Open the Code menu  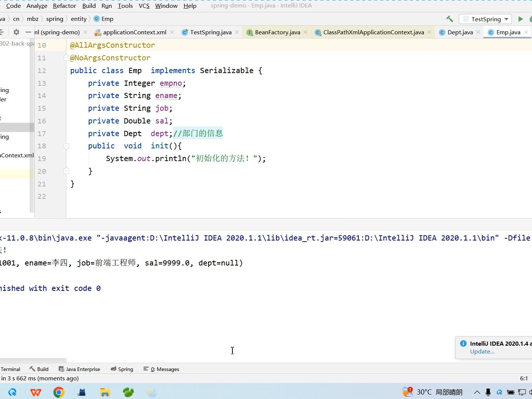(13, 6)
